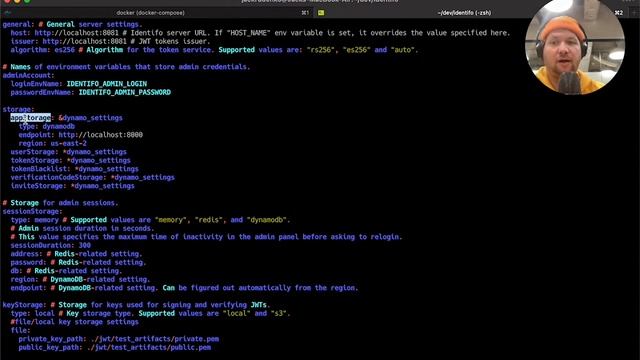Click the 'type: memory' setting
Screen dimensions: 640x360
pyautogui.click(x=35, y=220)
